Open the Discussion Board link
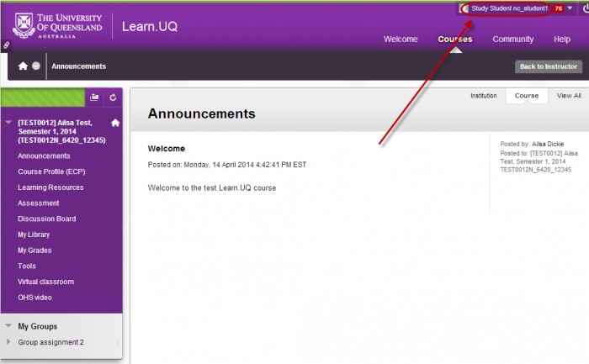 point(46,219)
